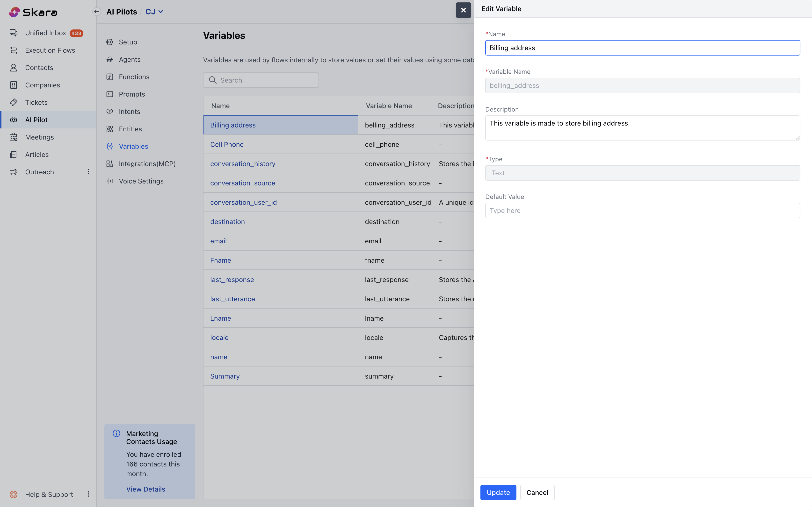This screenshot has width=812, height=507.
Task: Click the Entities icon in AI Pilot menu
Action: click(110, 129)
